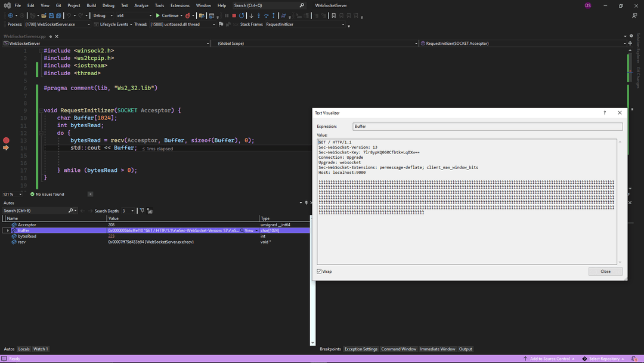Click the Step Out icon
644x363 pixels.
click(274, 16)
